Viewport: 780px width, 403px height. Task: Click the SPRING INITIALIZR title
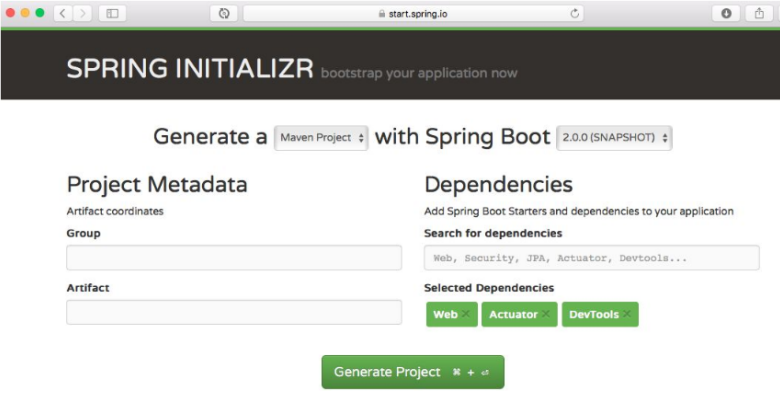coord(190,69)
